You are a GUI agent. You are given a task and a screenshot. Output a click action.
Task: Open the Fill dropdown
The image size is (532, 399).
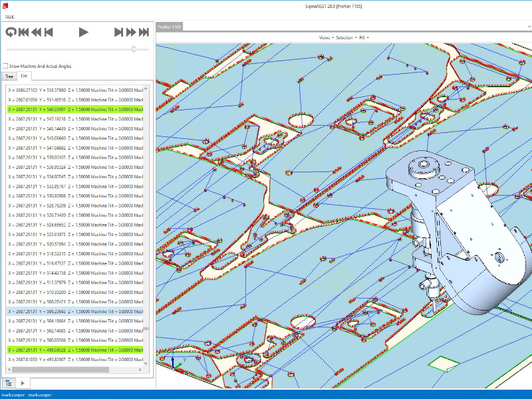364,38
